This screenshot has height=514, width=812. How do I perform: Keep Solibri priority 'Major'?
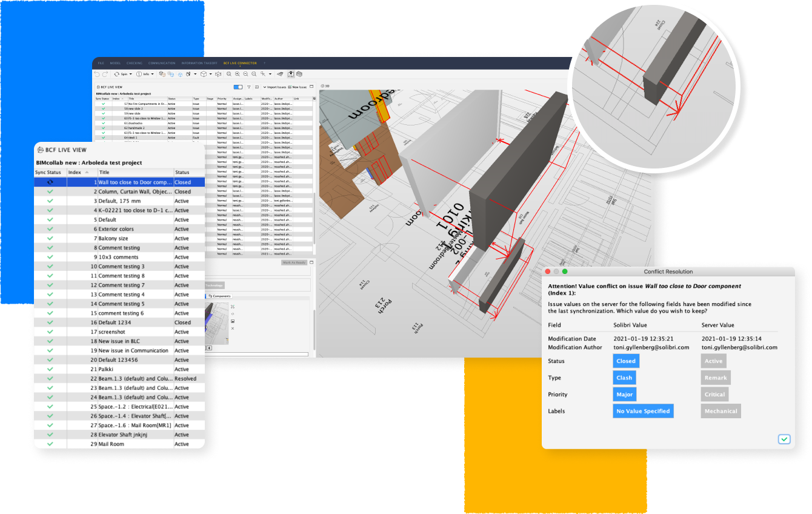click(x=625, y=395)
